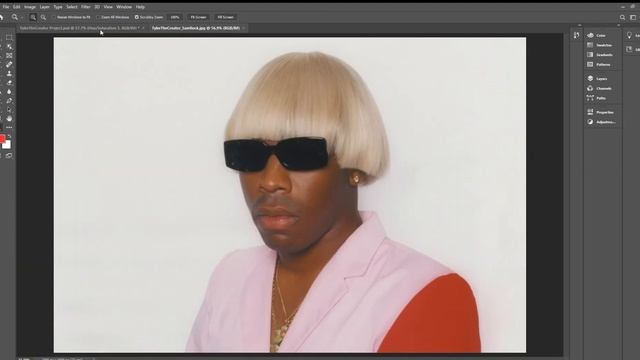Select the Magic Wand tool
Viewport: 640px width, 360px height.
[9, 47]
